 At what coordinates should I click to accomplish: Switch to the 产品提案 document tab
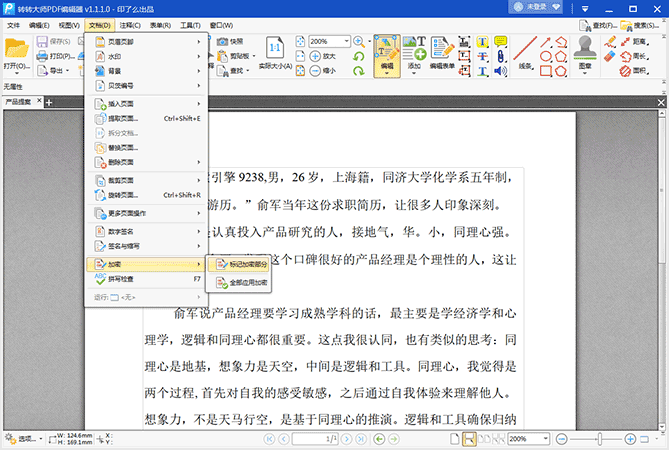point(18,102)
